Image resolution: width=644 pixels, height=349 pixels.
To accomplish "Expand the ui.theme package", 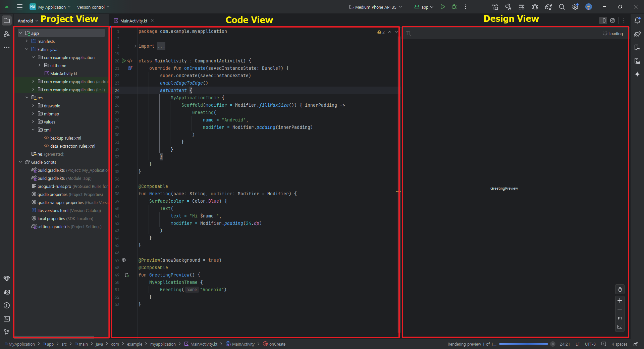I will pyautogui.click(x=40, y=65).
